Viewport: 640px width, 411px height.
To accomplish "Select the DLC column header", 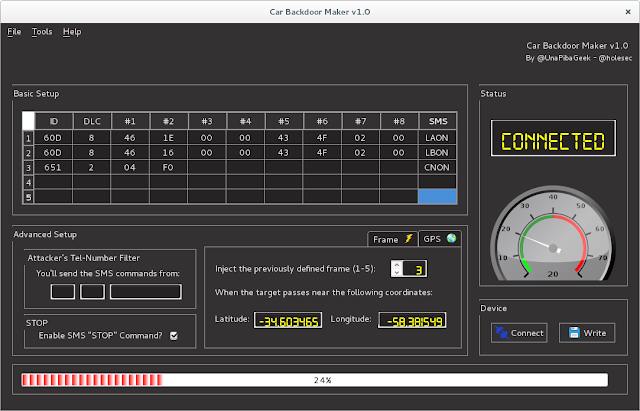I will (x=91, y=121).
